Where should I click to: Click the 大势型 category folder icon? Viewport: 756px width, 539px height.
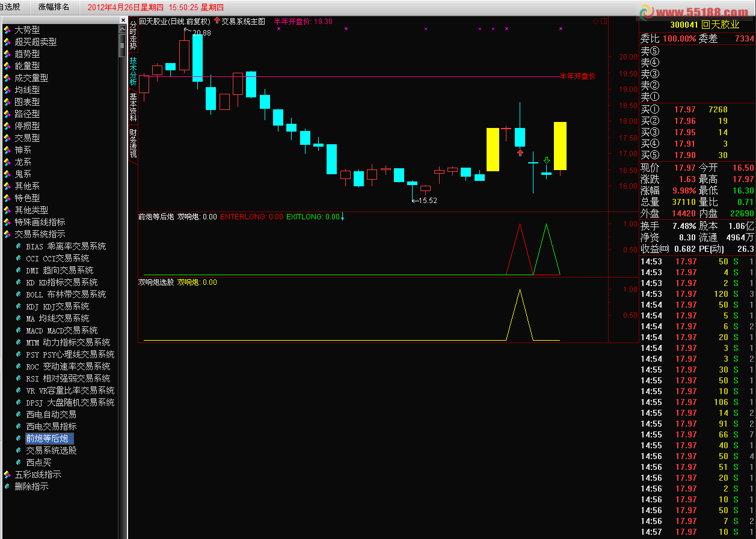tap(7, 30)
